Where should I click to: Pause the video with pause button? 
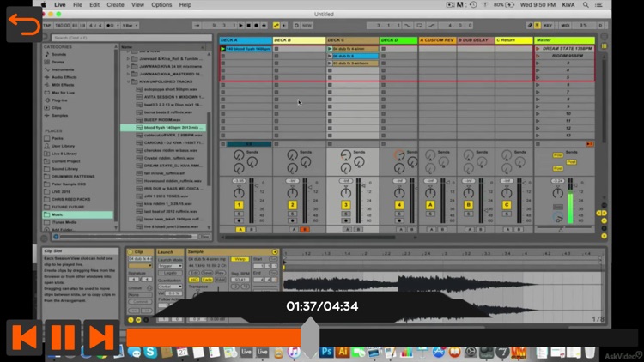click(x=63, y=337)
